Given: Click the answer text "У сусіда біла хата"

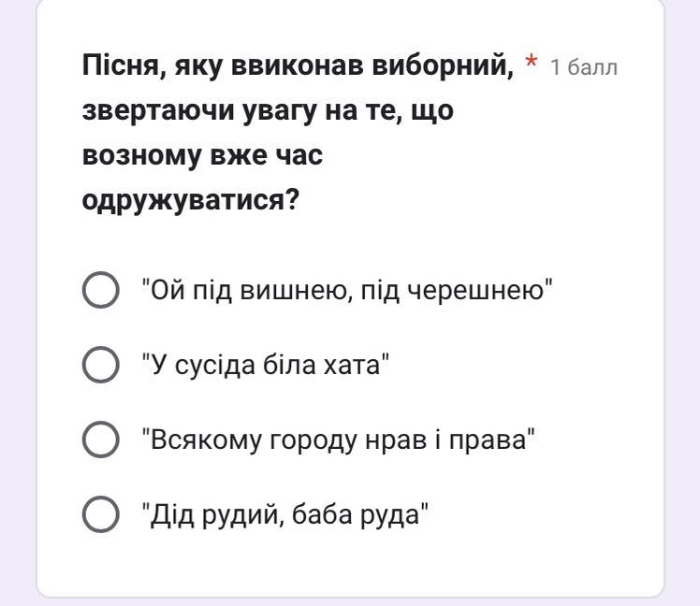Looking at the screenshot, I should click(x=265, y=366).
